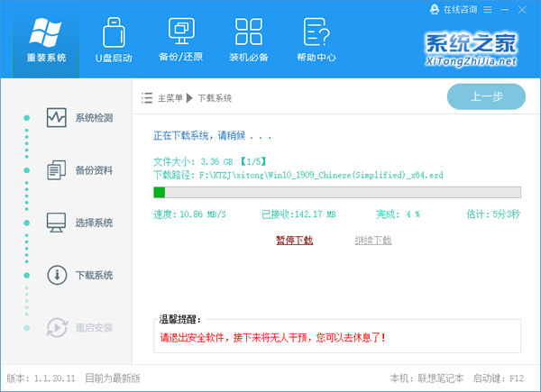The image size is (541, 392).
Task: Click the 继续下载 resume link
Action: 373,241
